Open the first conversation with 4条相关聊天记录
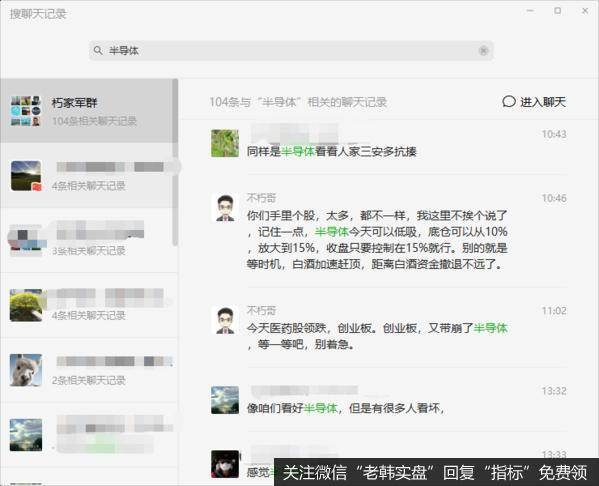Viewport: 599px width, 486px height. pos(89,176)
